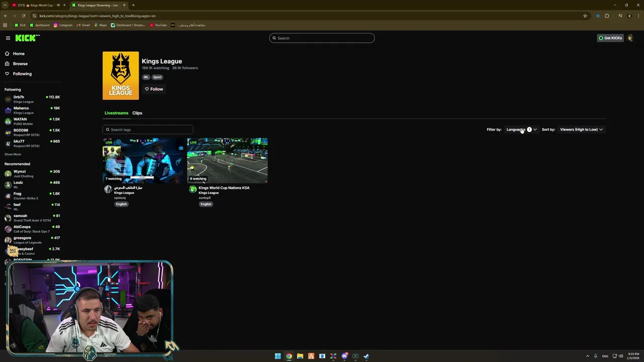
Task: Go back in the browser
Action: [x=6, y=16]
